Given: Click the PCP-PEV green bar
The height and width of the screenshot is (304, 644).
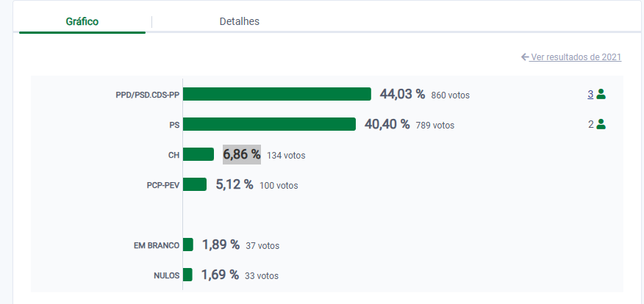Looking at the screenshot, I should click(195, 184).
